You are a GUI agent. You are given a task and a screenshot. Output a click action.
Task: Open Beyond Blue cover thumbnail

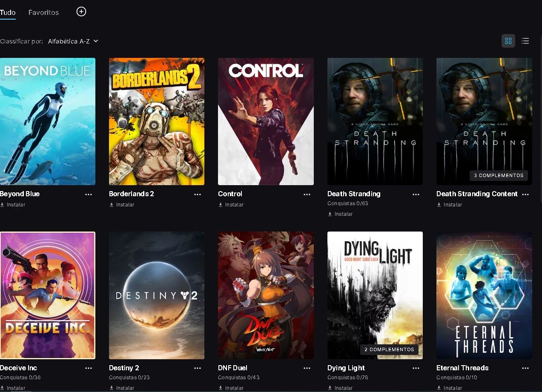48,121
